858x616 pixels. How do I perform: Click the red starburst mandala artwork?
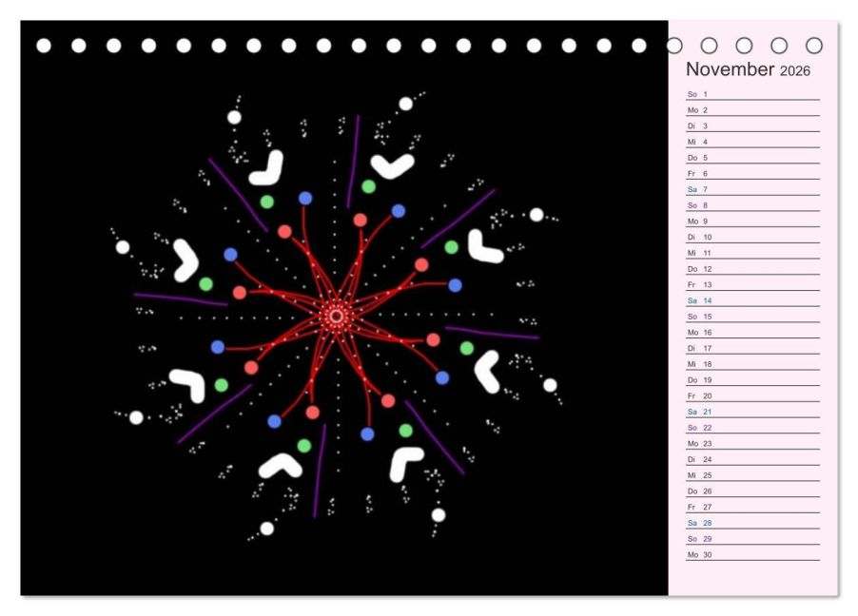click(337, 317)
